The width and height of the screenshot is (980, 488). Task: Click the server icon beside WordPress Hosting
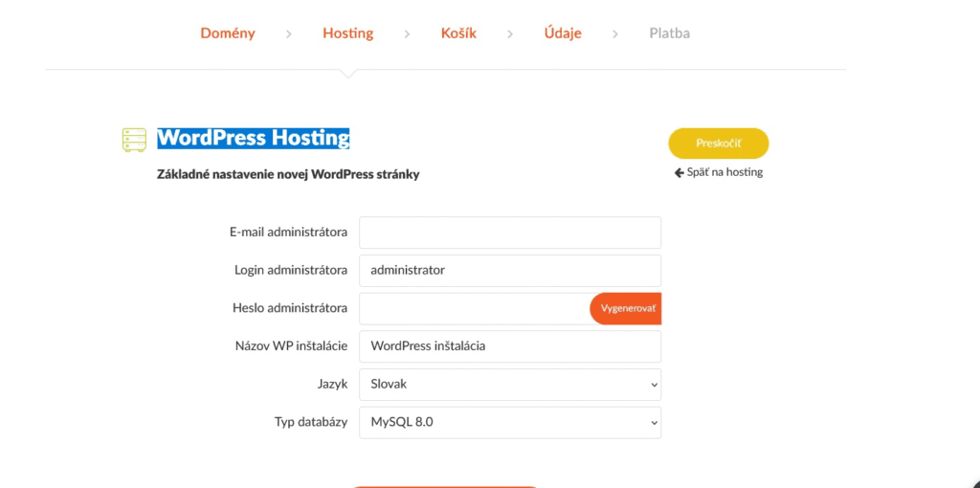[x=134, y=140]
